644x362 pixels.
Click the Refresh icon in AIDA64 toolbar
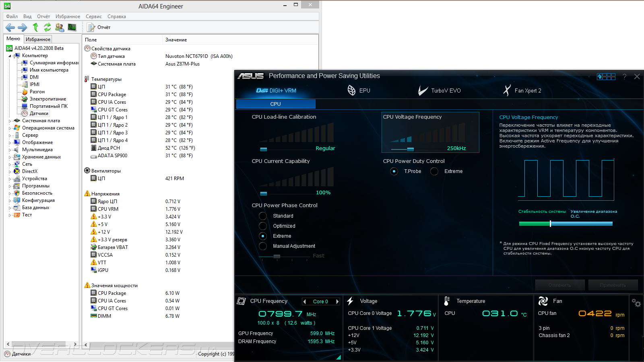pyautogui.click(x=47, y=27)
